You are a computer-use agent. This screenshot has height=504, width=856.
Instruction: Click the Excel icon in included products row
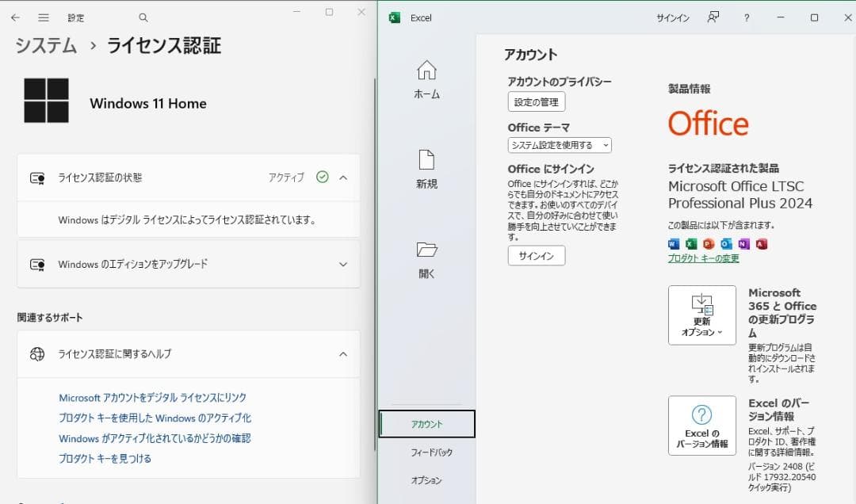tap(691, 243)
